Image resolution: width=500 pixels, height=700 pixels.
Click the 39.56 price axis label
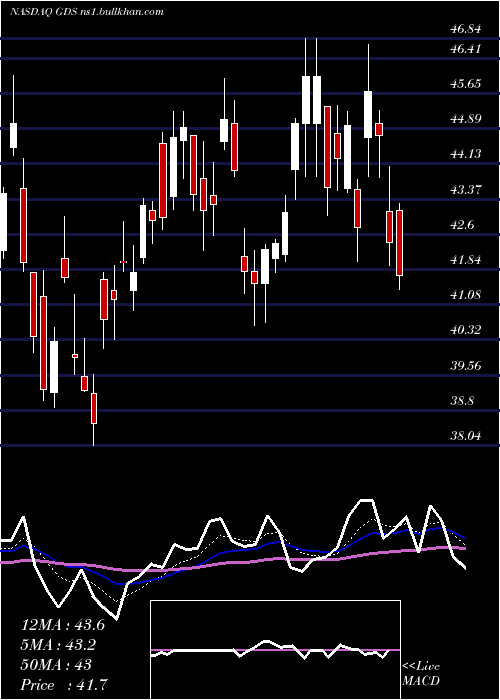(x=465, y=365)
